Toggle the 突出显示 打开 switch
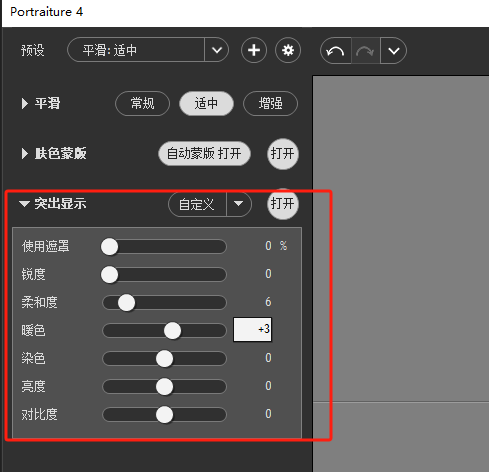The width and height of the screenshot is (489, 472). point(283,203)
